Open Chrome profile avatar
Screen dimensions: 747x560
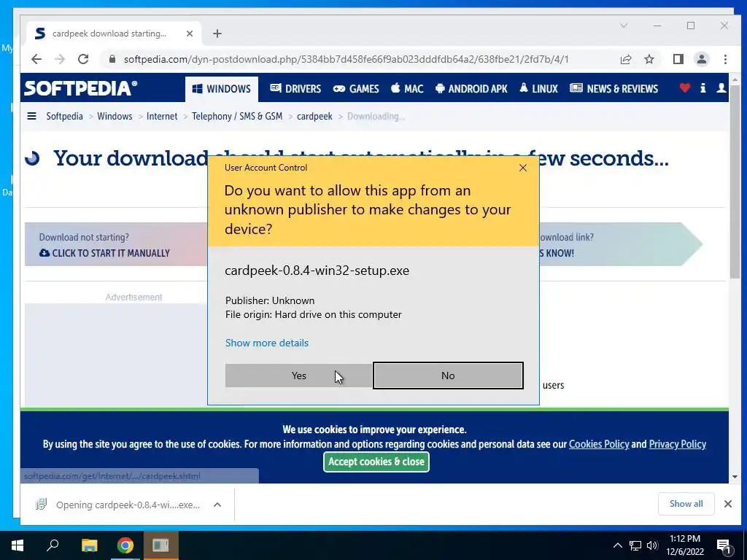click(x=701, y=59)
